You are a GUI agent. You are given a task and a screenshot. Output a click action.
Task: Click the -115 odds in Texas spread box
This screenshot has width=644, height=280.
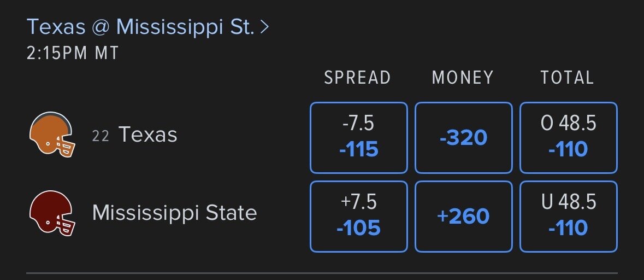tap(358, 149)
